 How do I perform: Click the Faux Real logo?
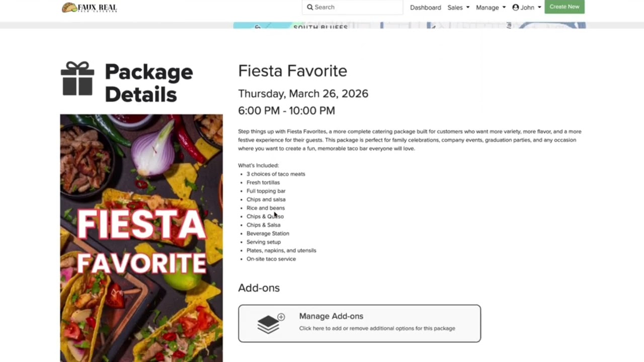89,8
